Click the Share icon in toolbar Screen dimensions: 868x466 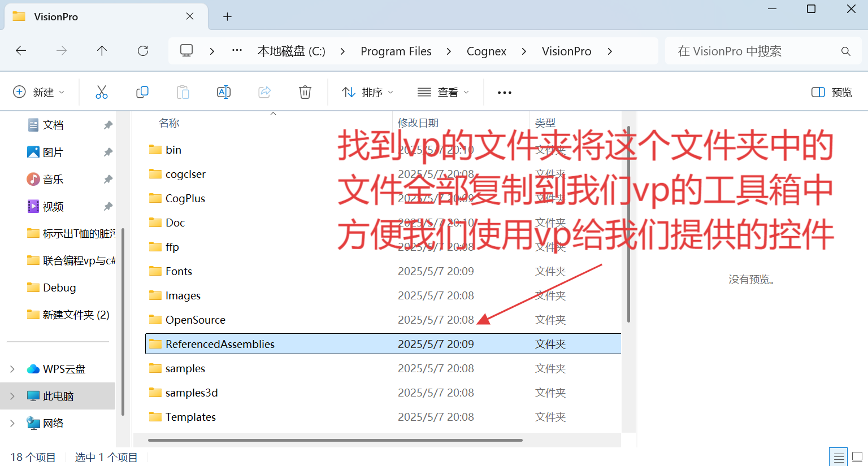tap(264, 92)
